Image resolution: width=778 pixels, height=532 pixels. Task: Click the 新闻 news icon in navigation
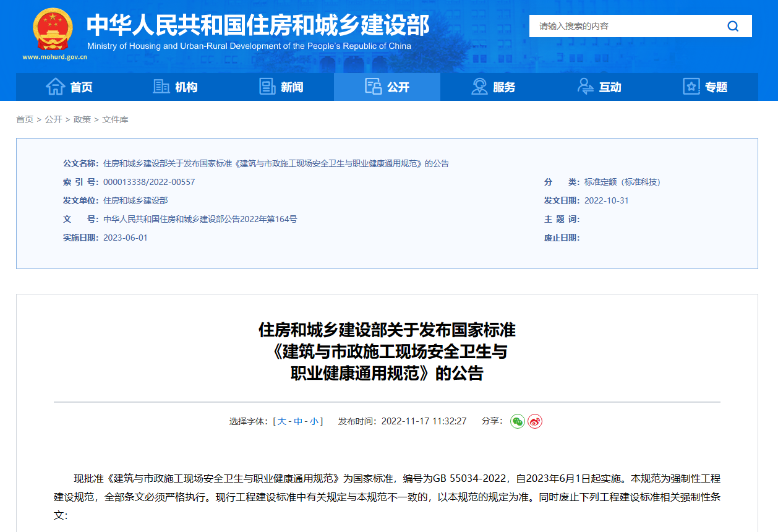[266, 87]
